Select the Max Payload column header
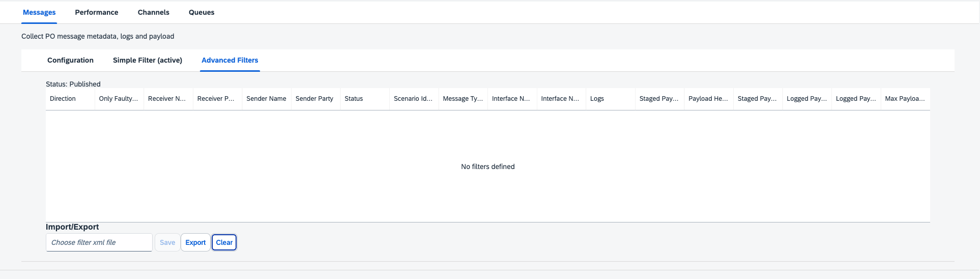 905,99
